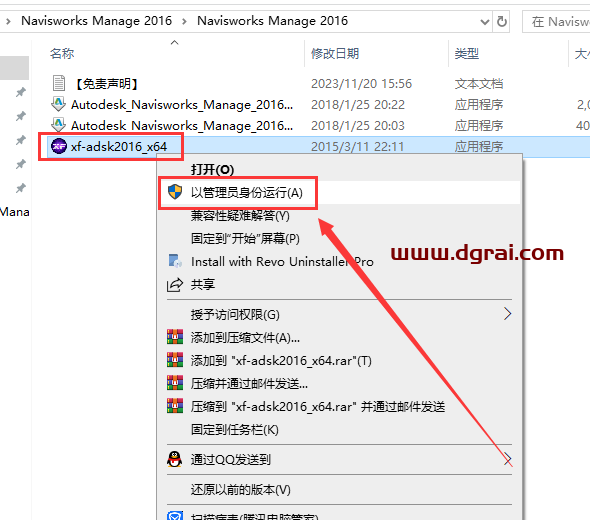The width and height of the screenshot is (590, 520).
Task: Select file name xf-adsk2016_x64
Action: coord(119,146)
